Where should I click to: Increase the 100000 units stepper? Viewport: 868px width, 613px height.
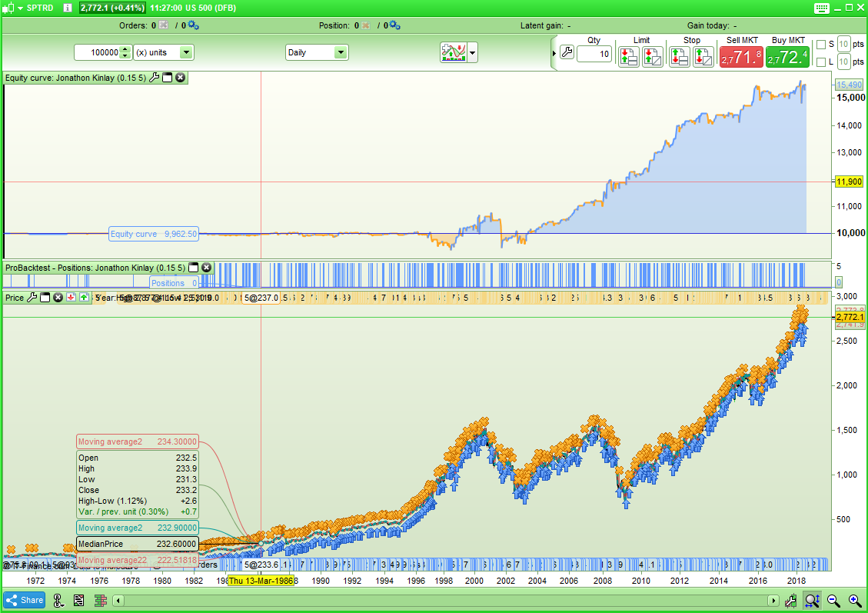(125, 48)
